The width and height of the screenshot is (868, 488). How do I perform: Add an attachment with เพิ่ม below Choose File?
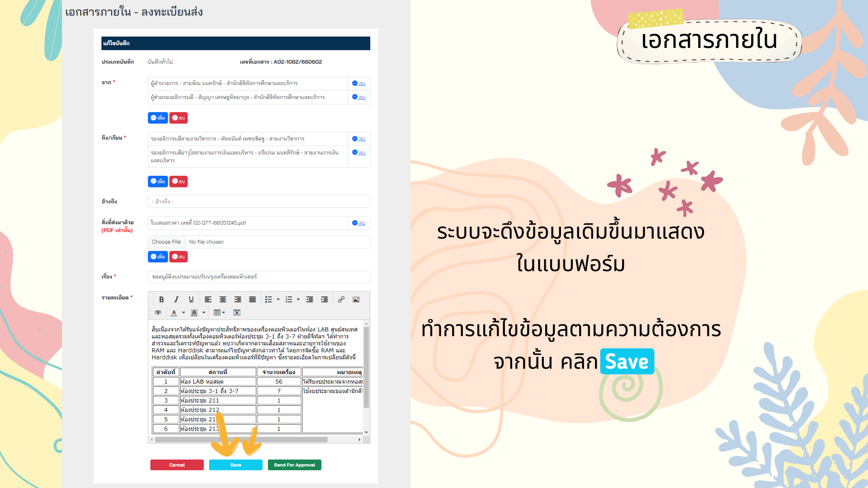coord(158,257)
